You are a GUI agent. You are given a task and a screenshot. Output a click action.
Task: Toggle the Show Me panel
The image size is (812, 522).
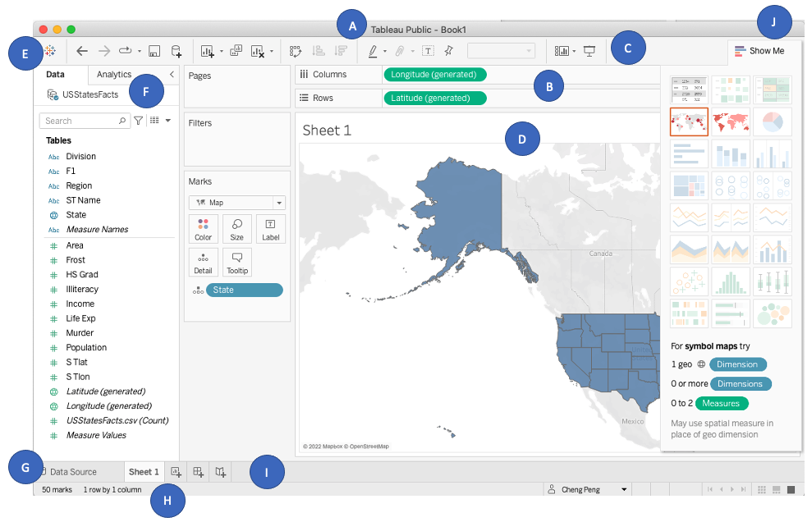click(x=759, y=51)
